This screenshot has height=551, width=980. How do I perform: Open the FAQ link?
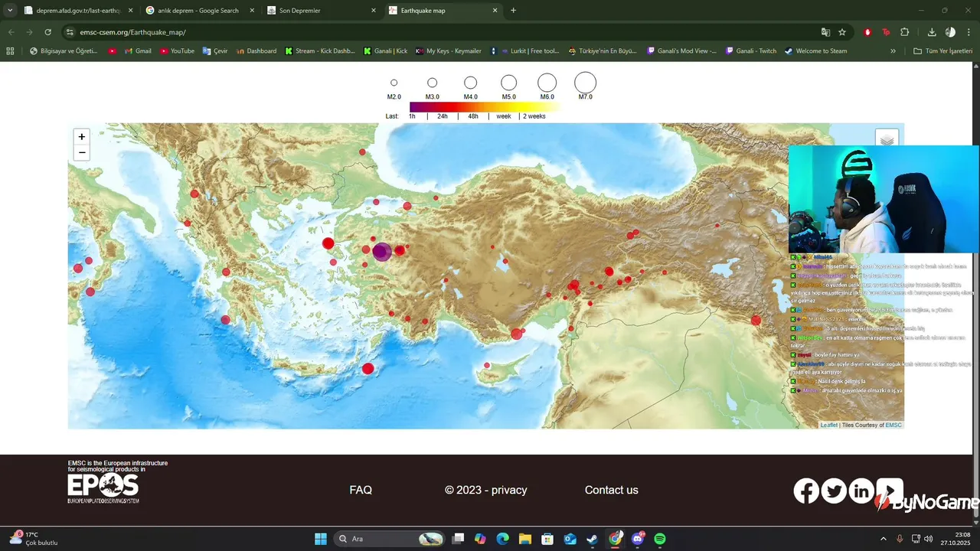pos(361,490)
